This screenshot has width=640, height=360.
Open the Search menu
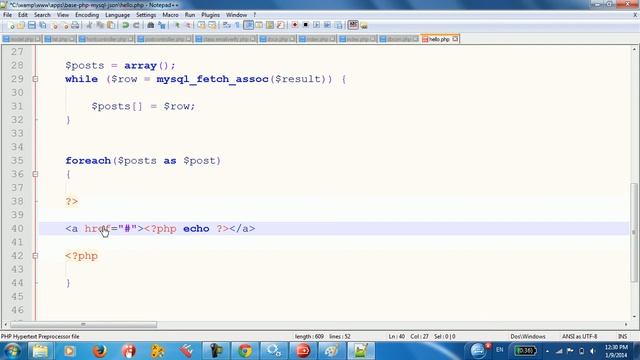click(42, 15)
